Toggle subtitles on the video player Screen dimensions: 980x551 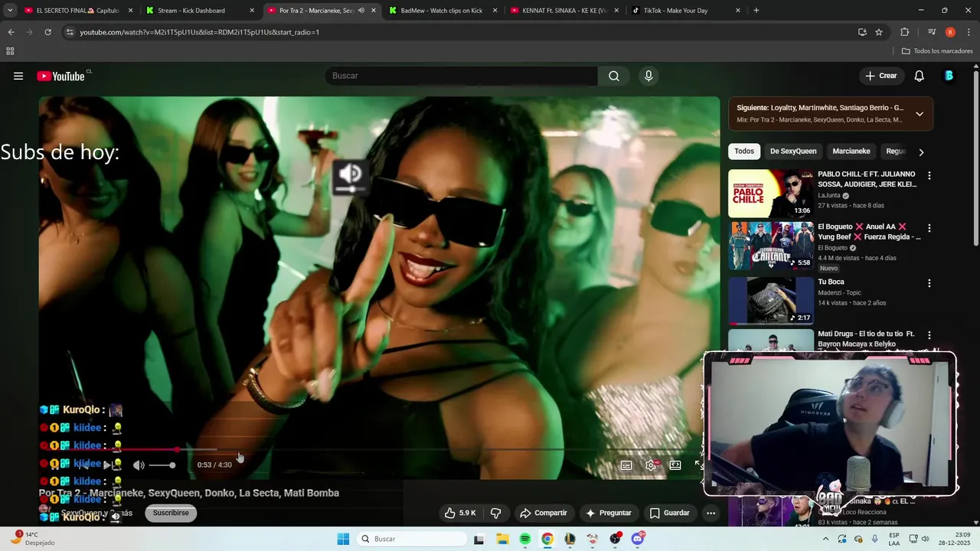coord(626,465)
